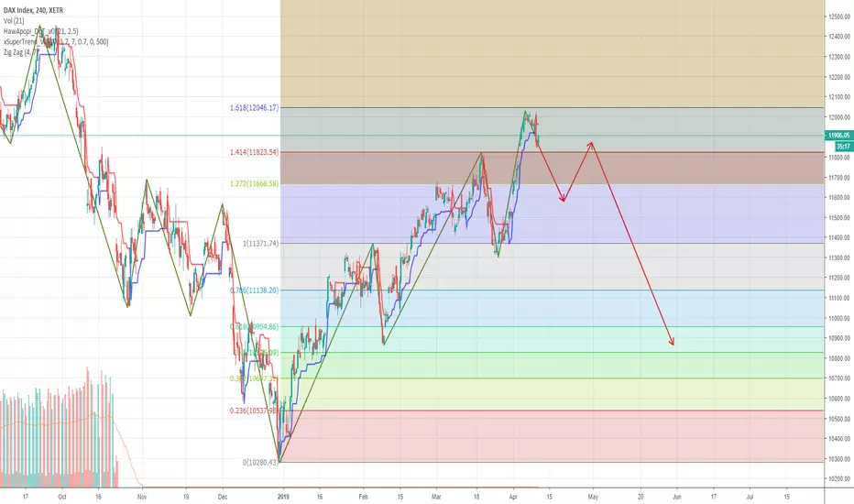Click Jul on the time axis
The image size is (854, 504).
[750, 497]
